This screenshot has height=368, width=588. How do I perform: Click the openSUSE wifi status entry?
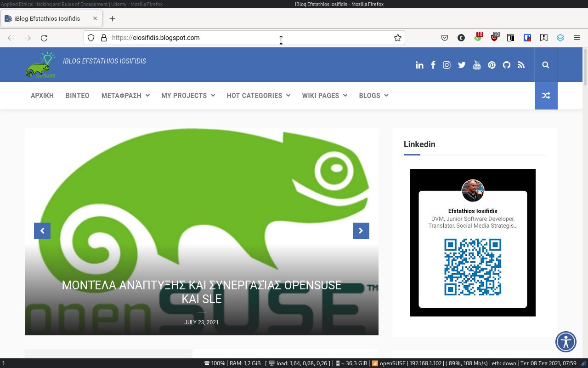coord(430,363)
